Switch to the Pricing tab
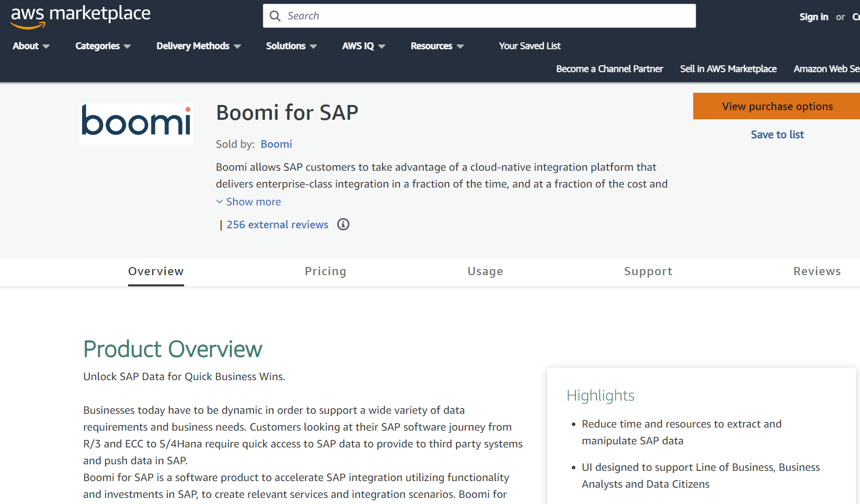This screenshot has width=860, height=504. (325, 271)
